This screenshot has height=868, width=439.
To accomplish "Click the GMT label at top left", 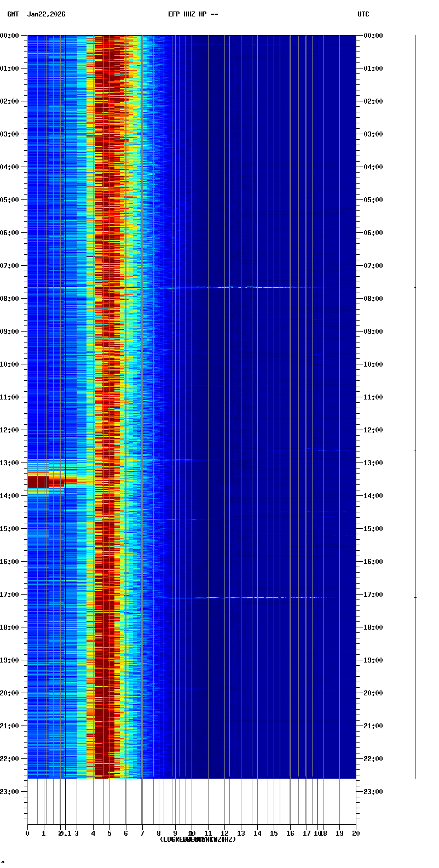I will pyautogui.click(x=13, y=14).
